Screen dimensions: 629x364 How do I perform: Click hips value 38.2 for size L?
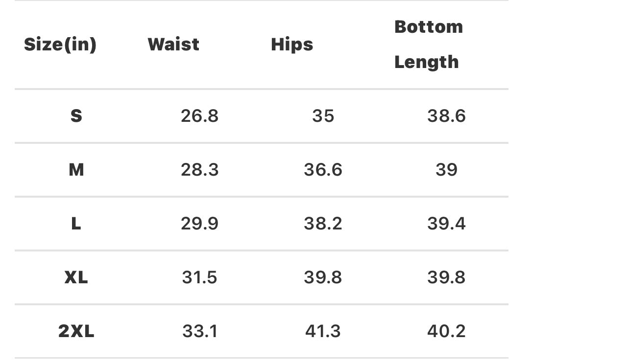pyautogui.click(x=323, y=224)
